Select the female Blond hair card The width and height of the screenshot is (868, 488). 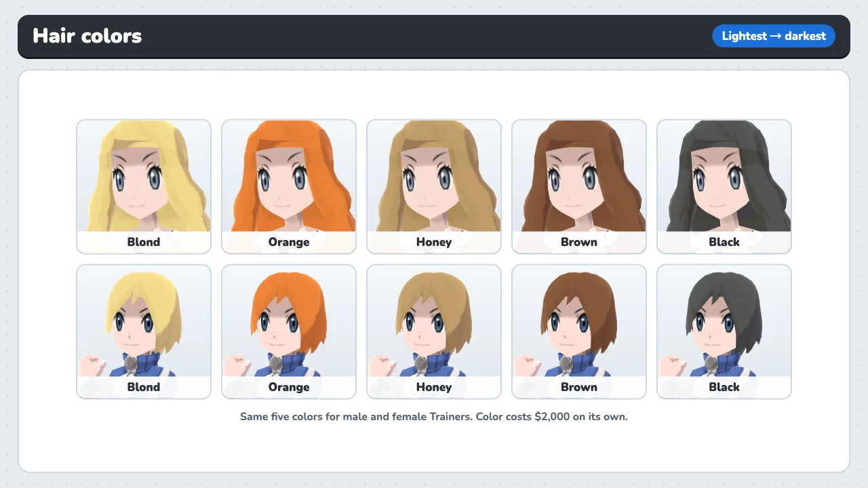144,186
